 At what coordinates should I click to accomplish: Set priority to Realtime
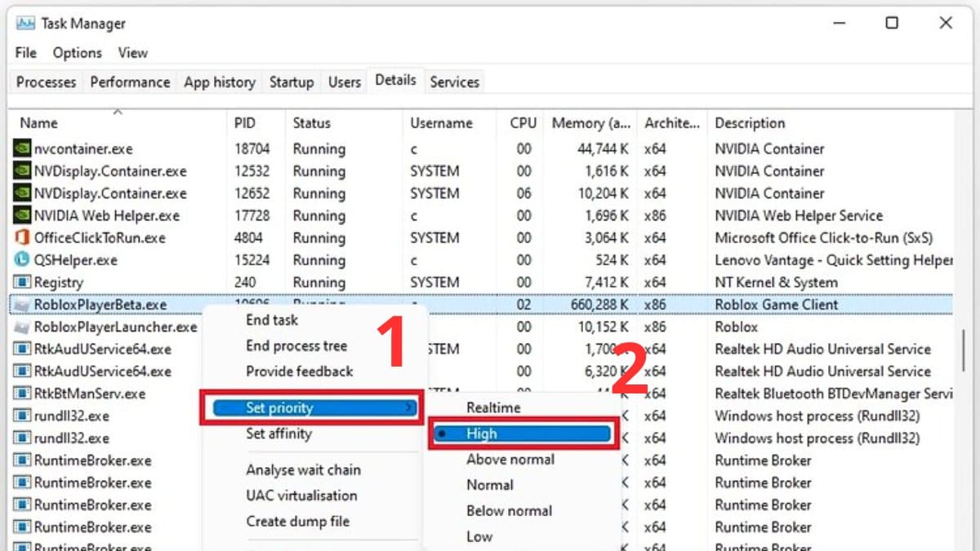tap(493, 407)
